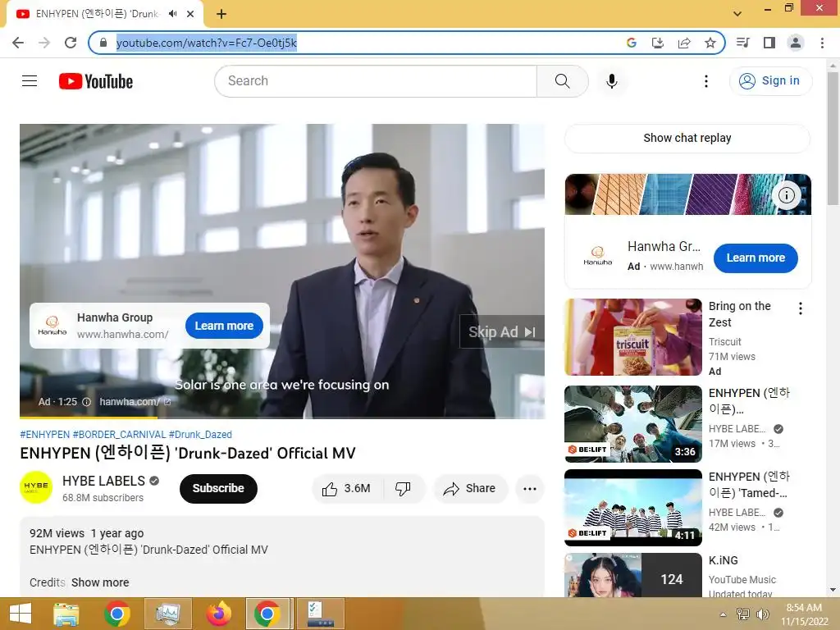This screenshot has height=630, width=840.
Task: Open the K.iNG playlist thumbnail with 124
Action: tap(633, 575)
